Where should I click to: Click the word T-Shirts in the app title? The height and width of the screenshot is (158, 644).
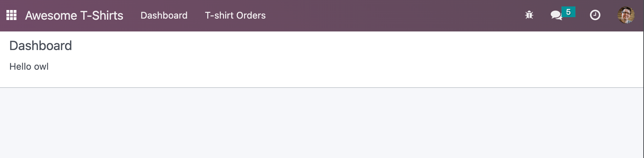101,15
